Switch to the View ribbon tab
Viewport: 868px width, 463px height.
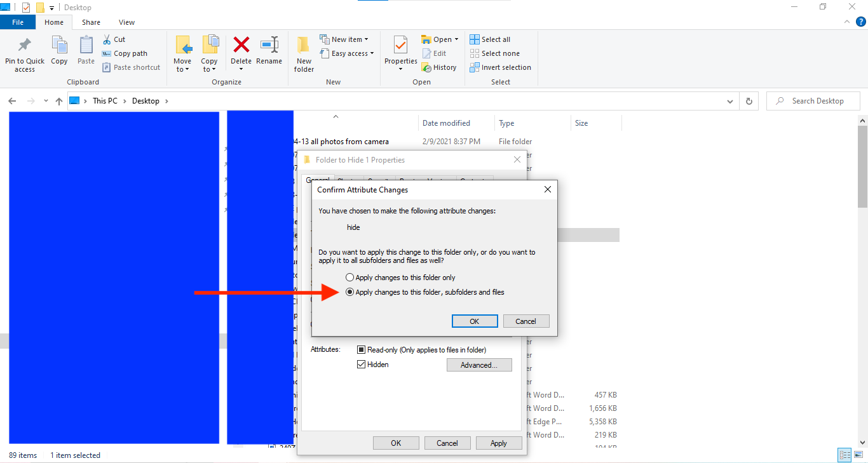126,22
